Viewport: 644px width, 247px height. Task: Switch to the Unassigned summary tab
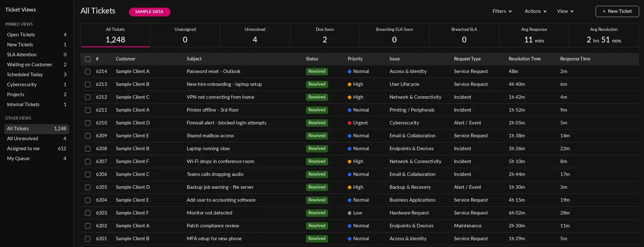pos(185,35)
